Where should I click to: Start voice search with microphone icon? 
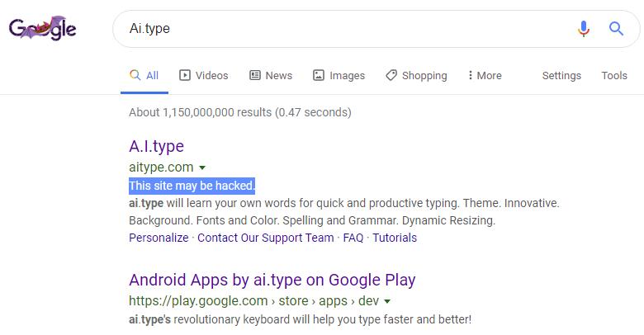pyautogui.click(x=583, y=29)
